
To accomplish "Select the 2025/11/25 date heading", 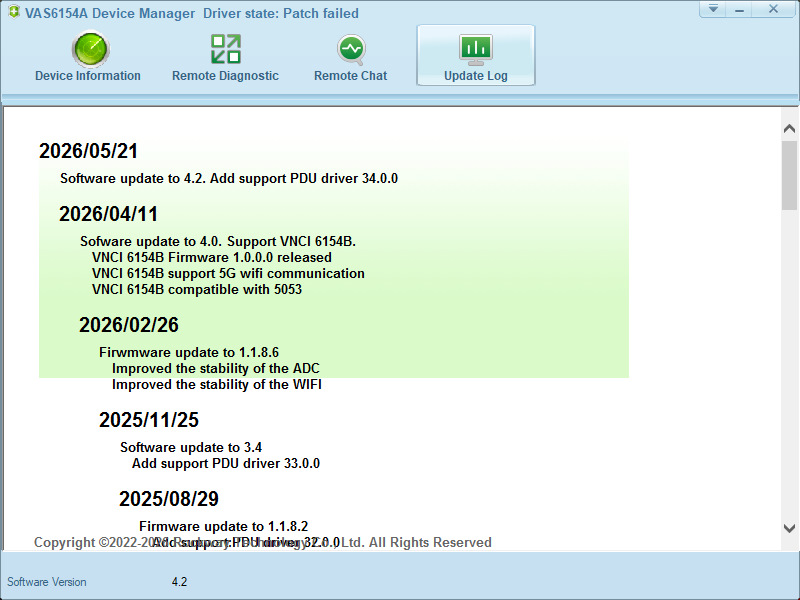I will point(149,420).
